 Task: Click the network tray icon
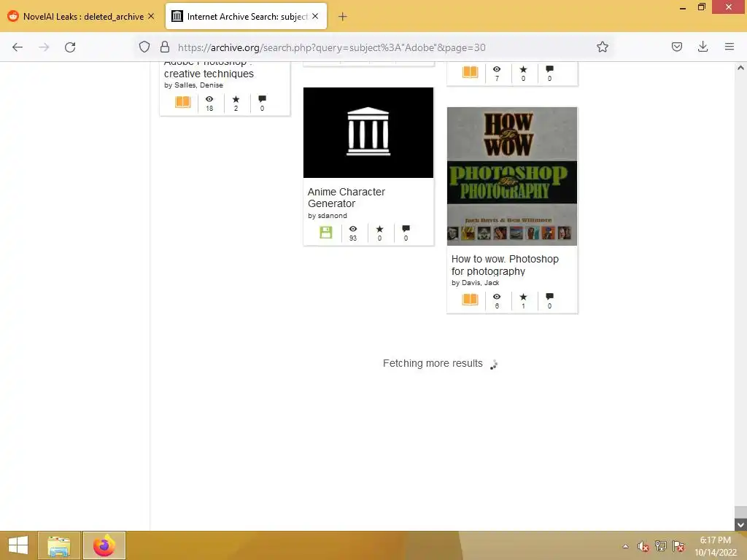point(661,546)
